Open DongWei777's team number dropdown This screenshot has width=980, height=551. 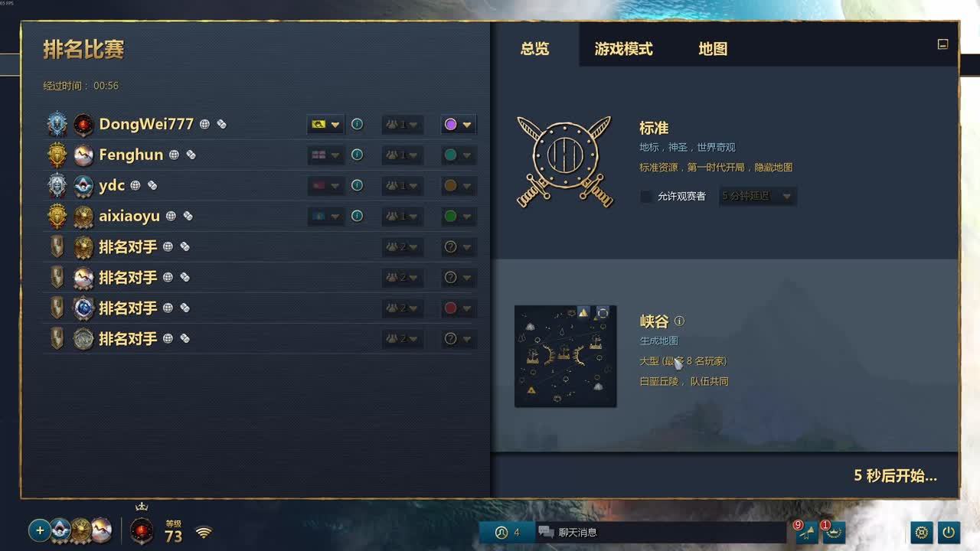tap(403, 124)
